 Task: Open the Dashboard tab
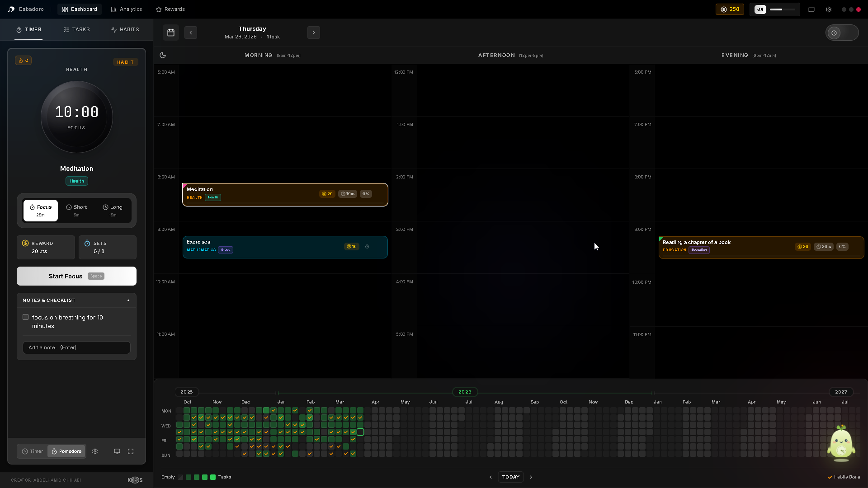pos(80,9)
